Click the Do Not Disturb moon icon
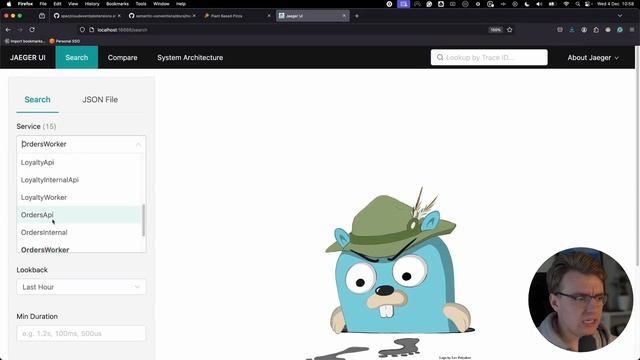The height and width of the screenshot is (360, 640). [x=527, y=4]
